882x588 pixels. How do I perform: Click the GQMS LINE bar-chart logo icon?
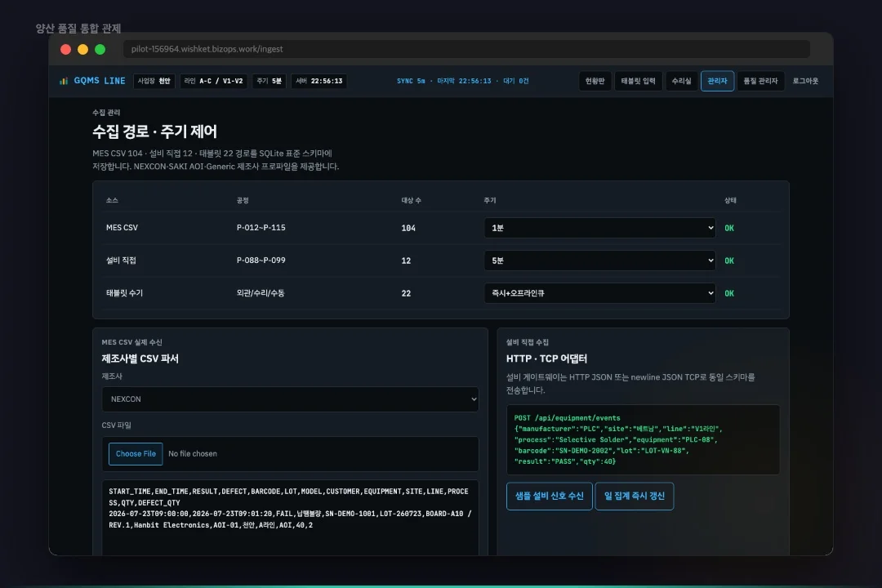[64, 81]
